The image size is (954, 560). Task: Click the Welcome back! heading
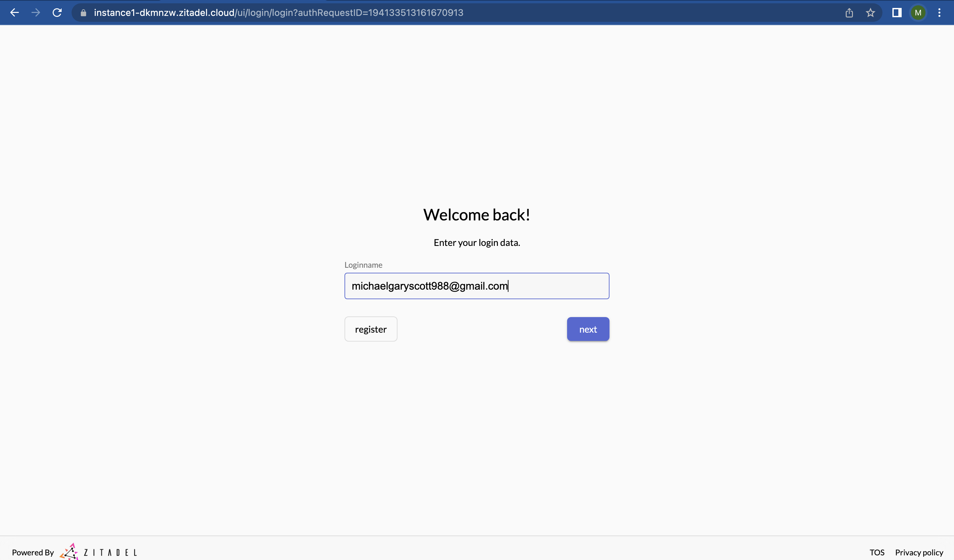click(x=477, y=214)
